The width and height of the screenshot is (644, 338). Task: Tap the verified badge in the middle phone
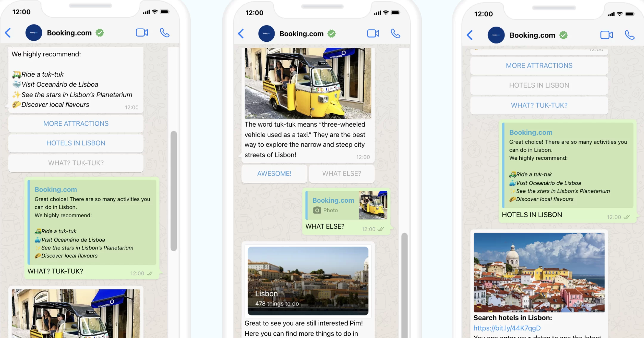point(332,34)
